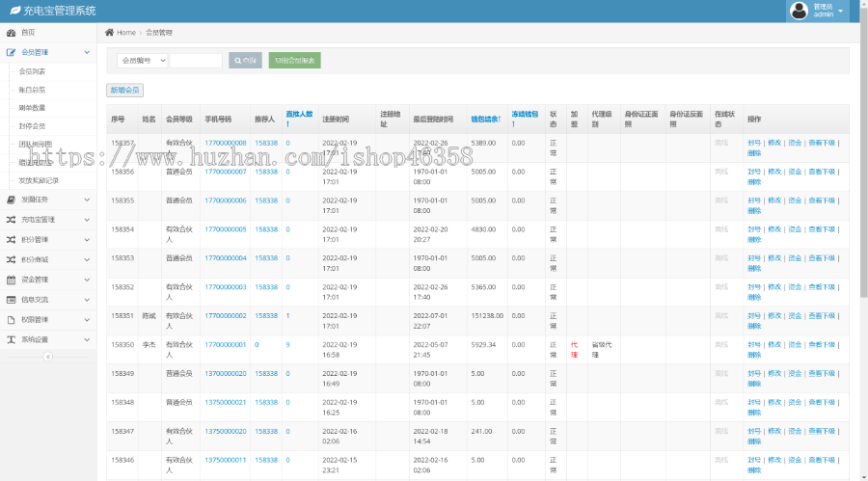
Task: Expand the 资金管理 menu chevron
Action: [x=87, y=280]
